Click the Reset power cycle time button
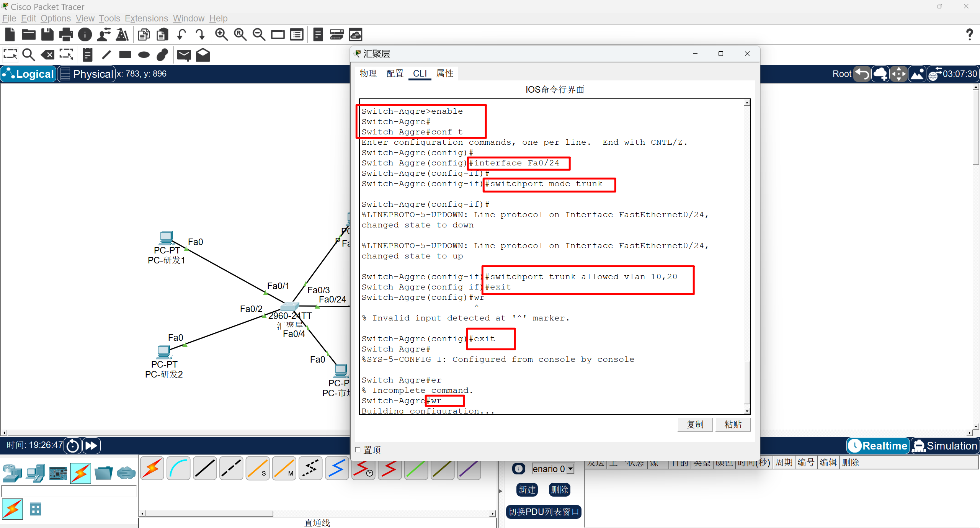This screenshot has height=528, width=980. pyautogui.click(x=73, y=446)
